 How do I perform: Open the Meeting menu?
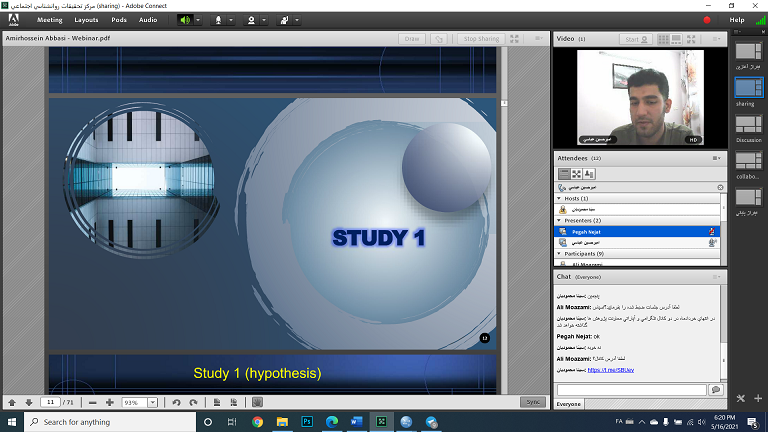point(49,19)
